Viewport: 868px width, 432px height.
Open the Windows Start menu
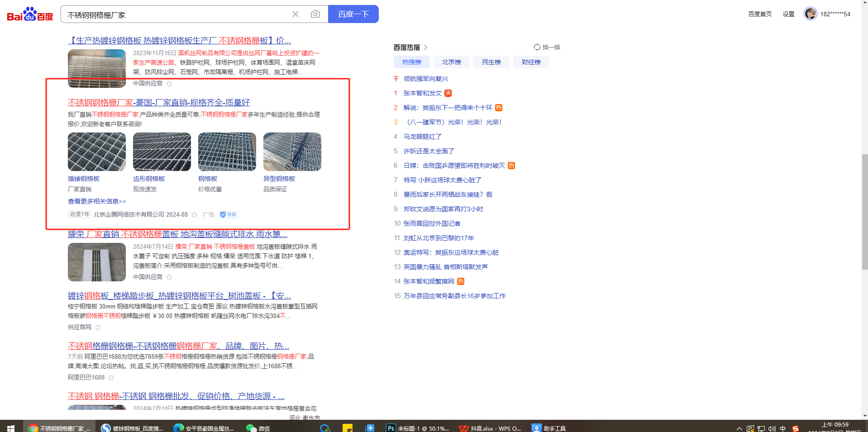(x=11, y=428)
